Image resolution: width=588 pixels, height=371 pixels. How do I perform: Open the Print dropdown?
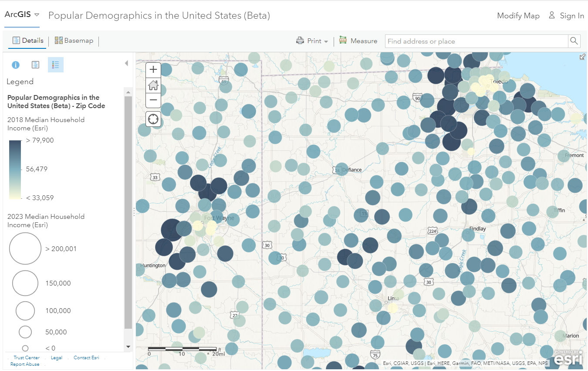click(312, 41)
